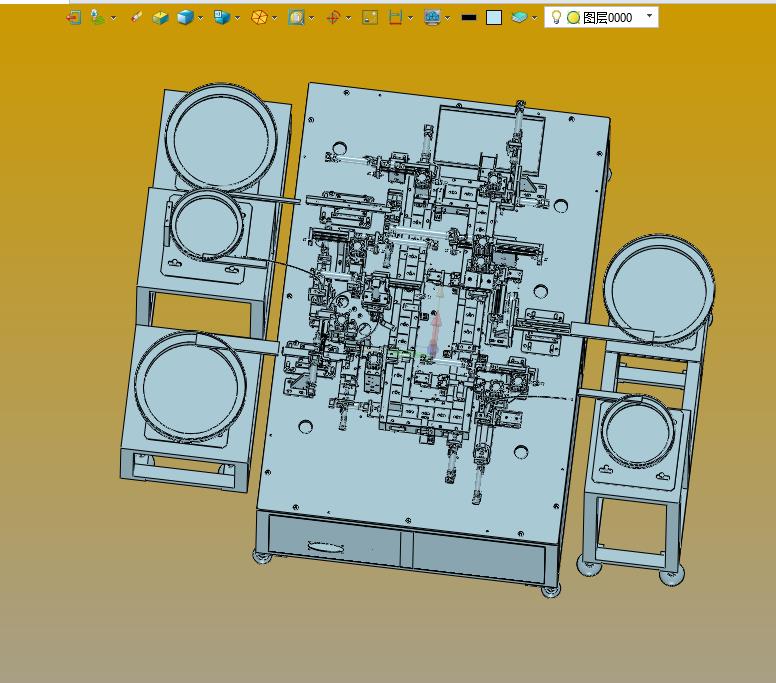Screen dimensions: 776x683
Task: Expand the zoom view dropdown arrow
Action: (x=312, y=18)
